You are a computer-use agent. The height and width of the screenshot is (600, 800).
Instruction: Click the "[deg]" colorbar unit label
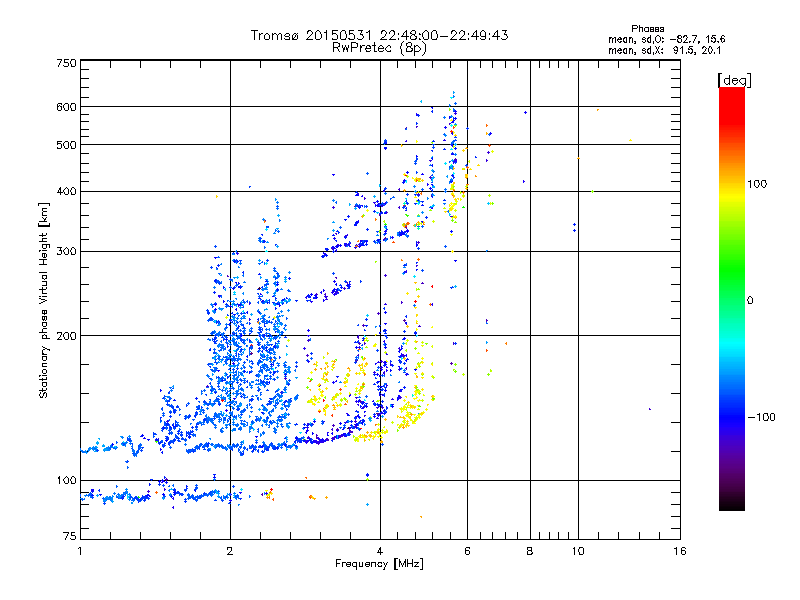click(734, 80)
